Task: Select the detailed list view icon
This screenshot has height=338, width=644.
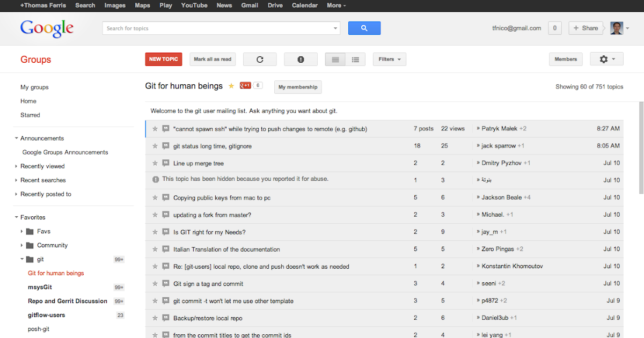Action: pos(355,59)
